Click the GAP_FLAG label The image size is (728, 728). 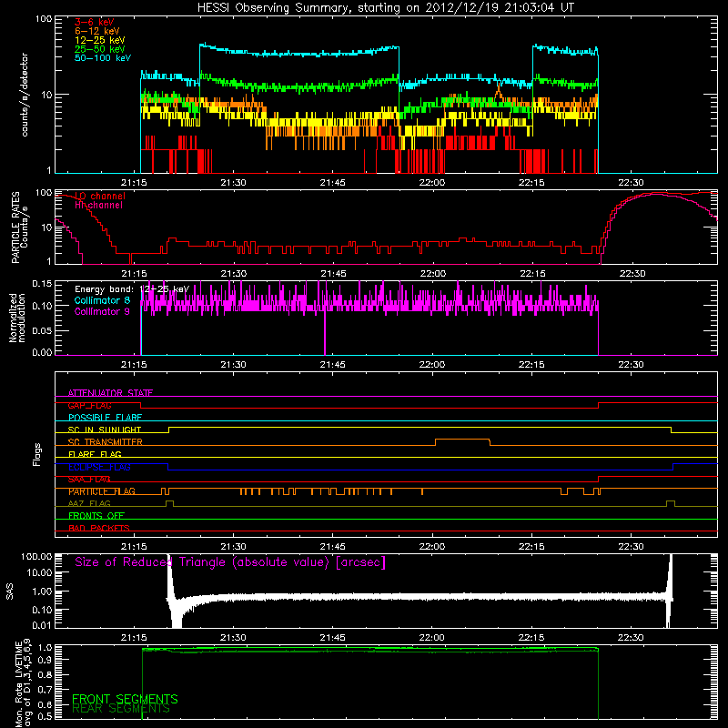click(89, 405)
